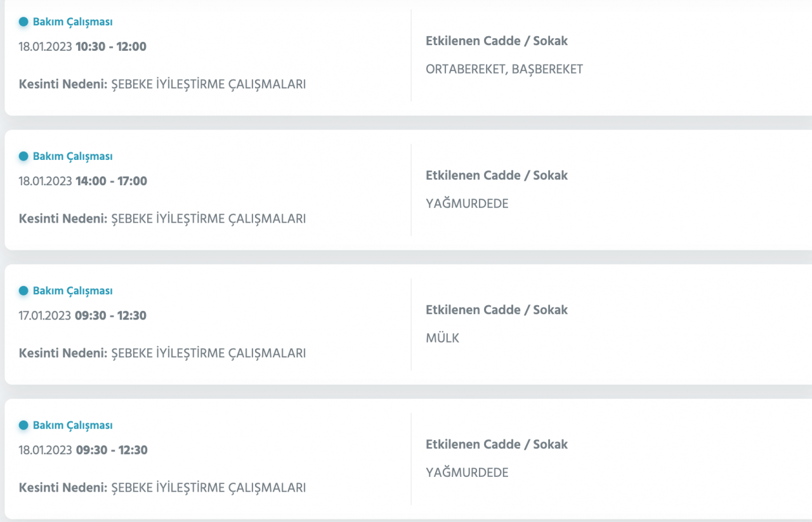The image size is (812, 522).
Task: Click the blue dot on the 18.01.2023 09:30 outage
Action: pos(23,425)
